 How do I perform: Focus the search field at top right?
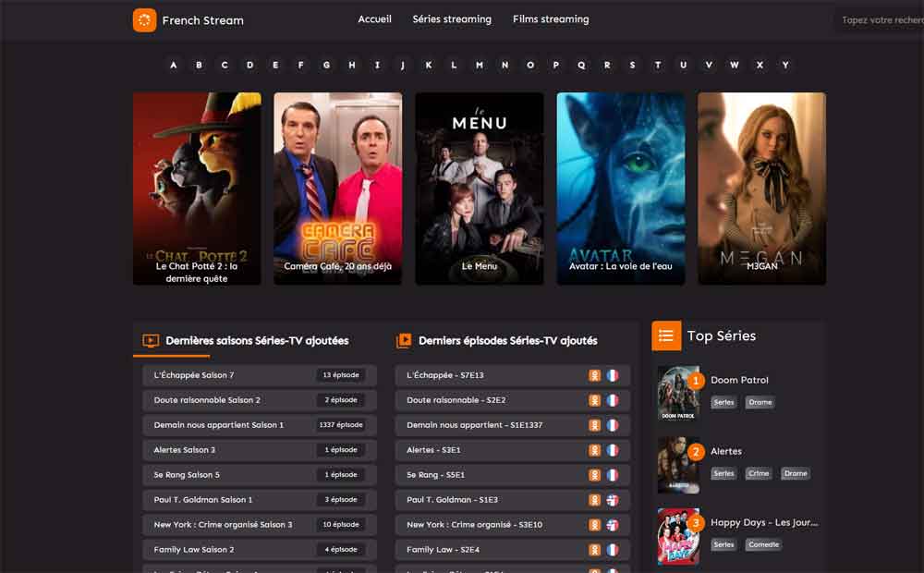click(881, 20)
